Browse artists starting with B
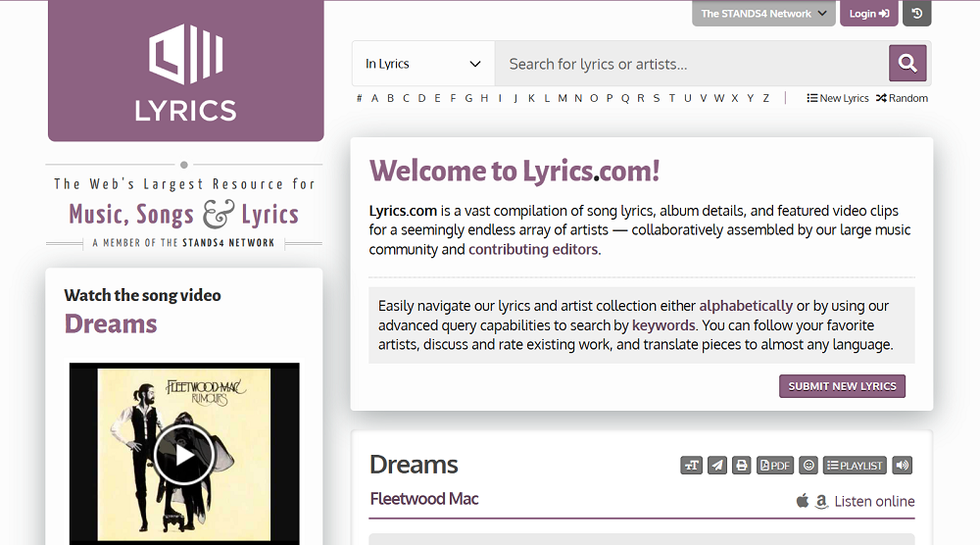Image resolution: width=980 pixels, height=545 pixels. pos(391,98)
